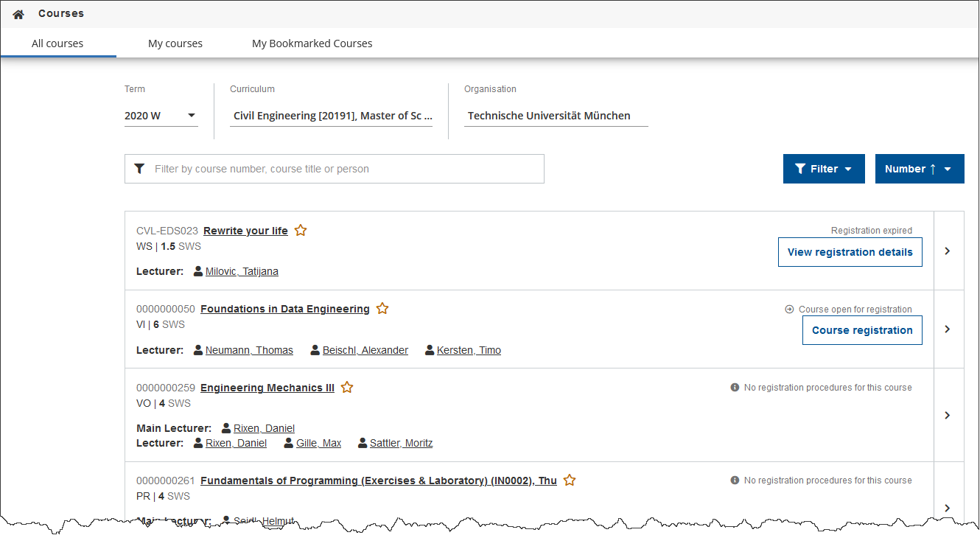Click the View registration details button
The width and height of the screenshot is (980, 538).
click(850, 252)
